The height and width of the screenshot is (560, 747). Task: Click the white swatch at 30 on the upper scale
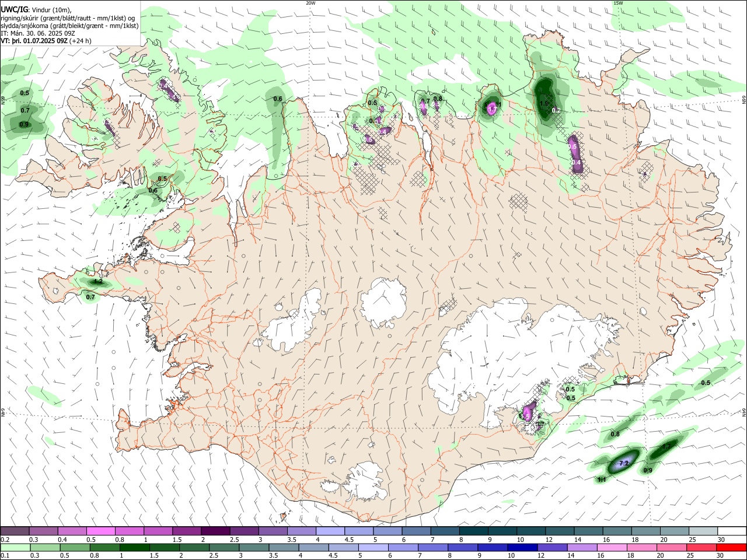click(x=731, y=531)
